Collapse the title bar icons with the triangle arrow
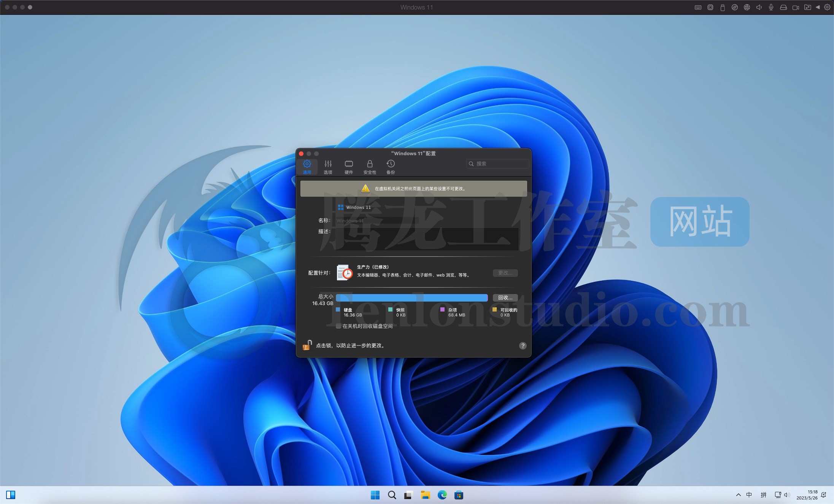Viewport: 834px width, 504px height. (x=818, y=7)
